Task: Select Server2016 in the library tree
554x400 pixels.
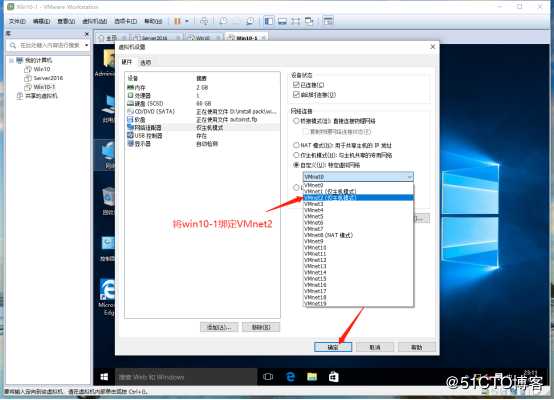Action: [x=44, y=78]
